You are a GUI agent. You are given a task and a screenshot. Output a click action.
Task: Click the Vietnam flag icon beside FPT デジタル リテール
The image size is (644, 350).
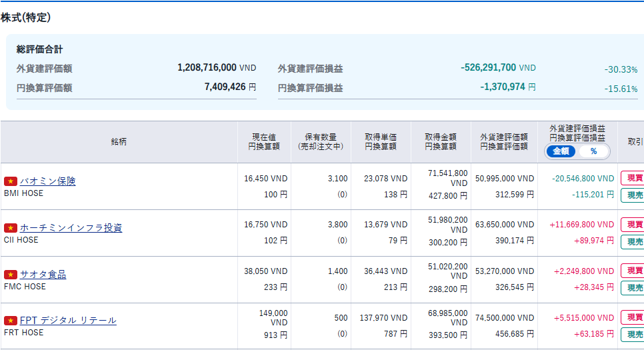[x=10, y=321]
